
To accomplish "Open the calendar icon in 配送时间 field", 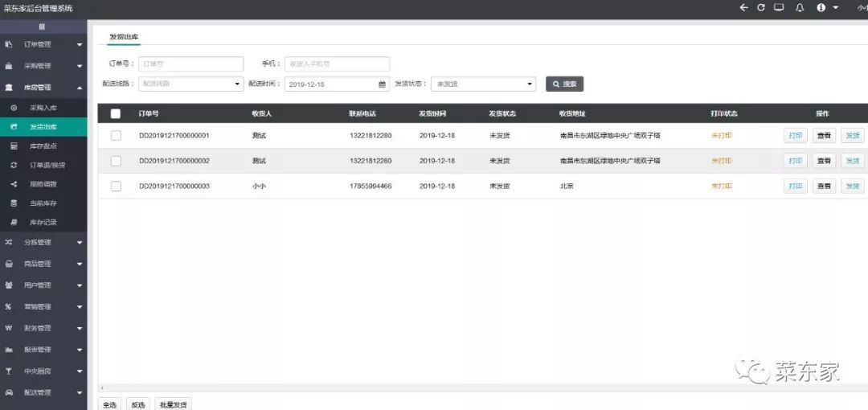I will [382, 84].
